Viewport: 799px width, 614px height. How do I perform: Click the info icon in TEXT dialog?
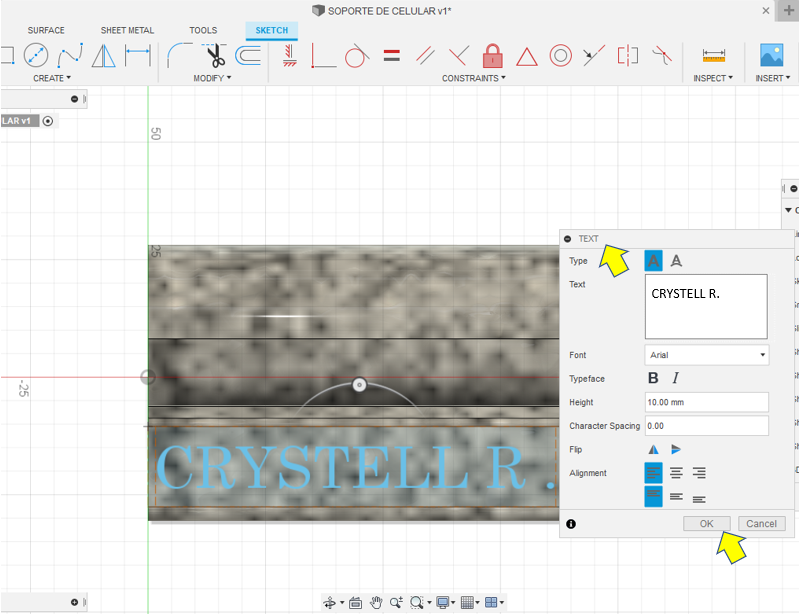pos(571,524)
